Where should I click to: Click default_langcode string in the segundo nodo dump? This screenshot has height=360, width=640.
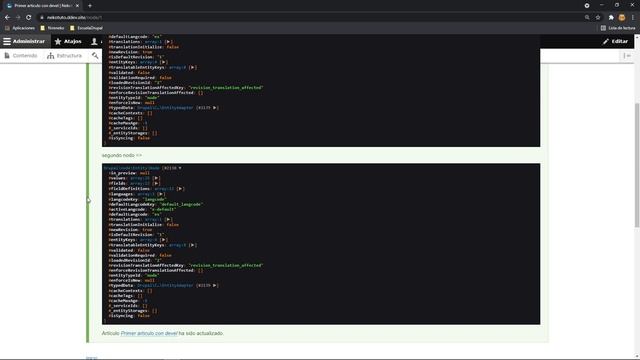tap(180, 204)
